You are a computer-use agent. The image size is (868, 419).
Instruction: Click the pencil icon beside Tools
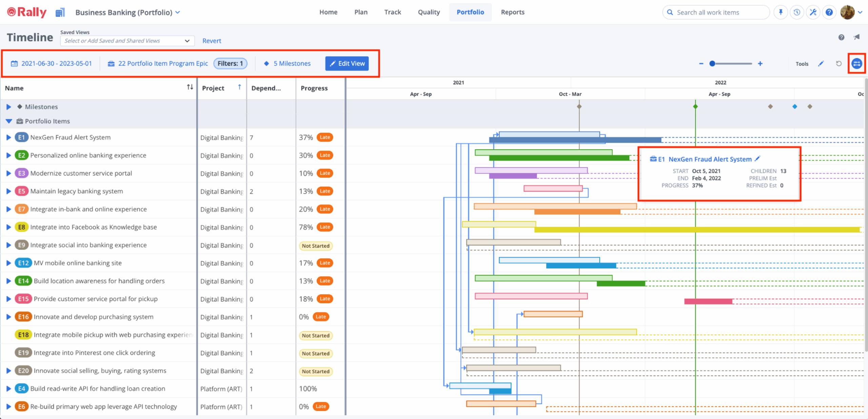[821, 63]
